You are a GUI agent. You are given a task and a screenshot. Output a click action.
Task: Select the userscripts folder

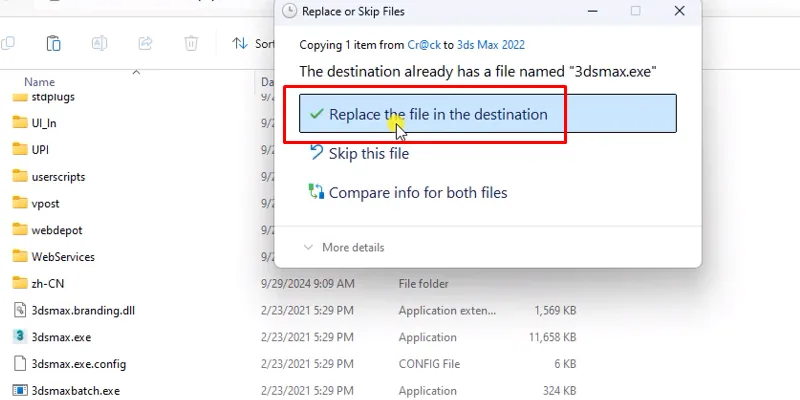tap(58, 176)
